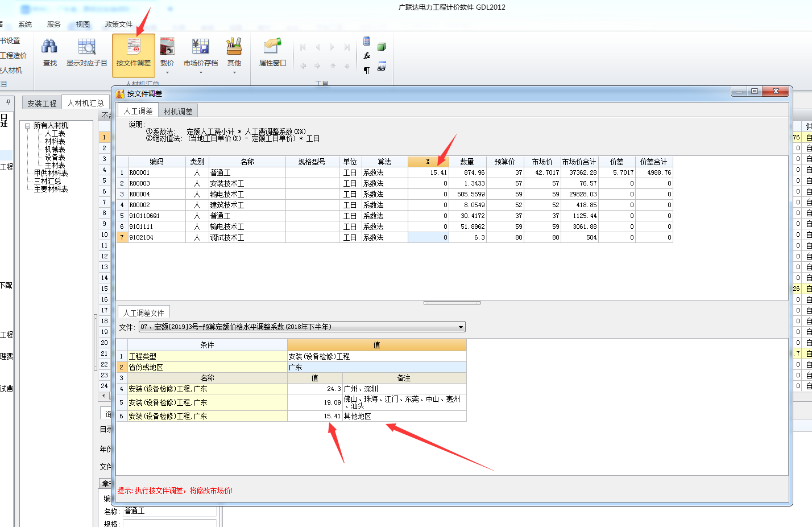Viewport: 812px width, 527px height.
Task: Select 主材表 in the tree
Action: tap(55, 165)
